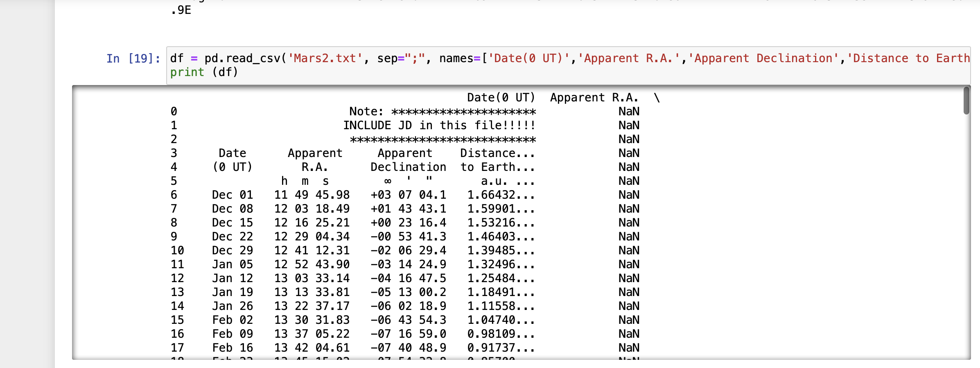Click the asterisk Note line in output
The width and height of the screenshot is (980, 368).
pos(442,111)
